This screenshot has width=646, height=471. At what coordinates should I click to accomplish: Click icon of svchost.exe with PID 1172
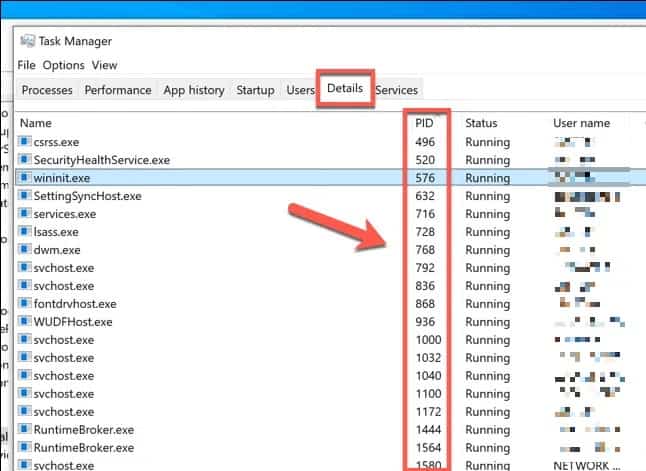(x=24, y=411)
